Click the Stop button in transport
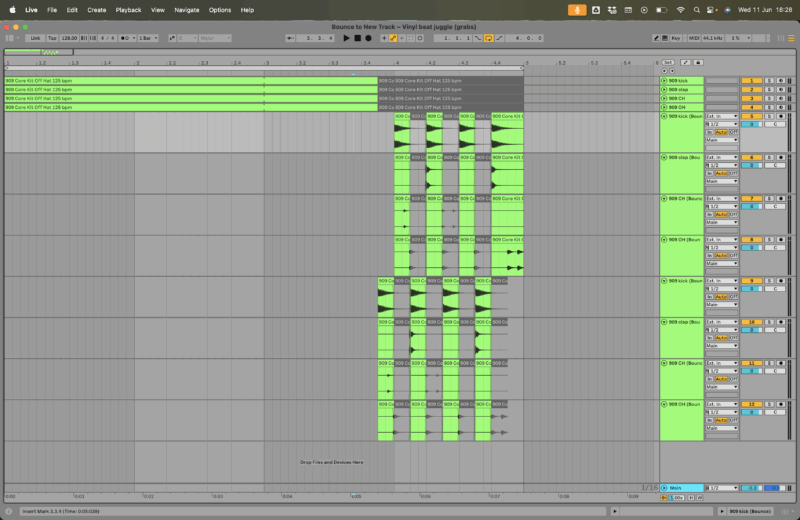Viewport: 800px width, 520px height. click(357, 38)
